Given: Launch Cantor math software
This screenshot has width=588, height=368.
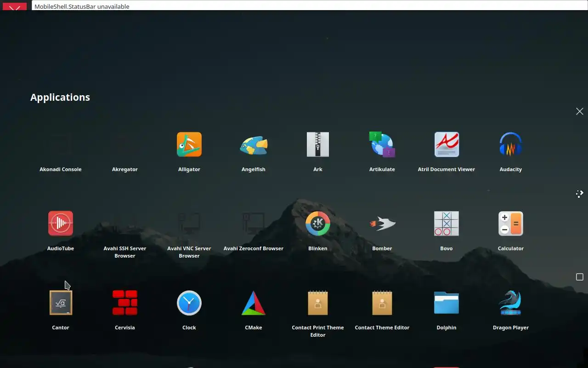Looking at the screenshot, I should coord(61,303).
